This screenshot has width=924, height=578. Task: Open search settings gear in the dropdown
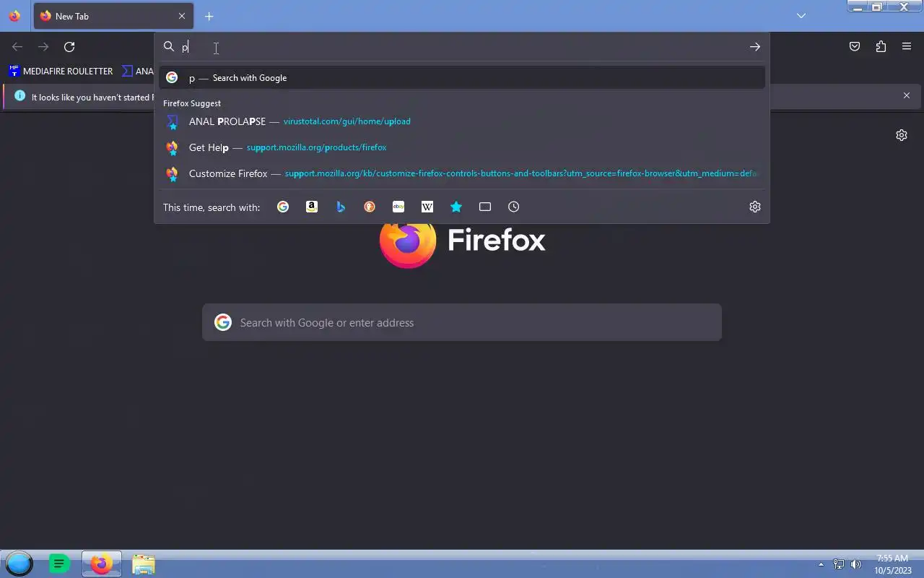click(x=755, y=207)
